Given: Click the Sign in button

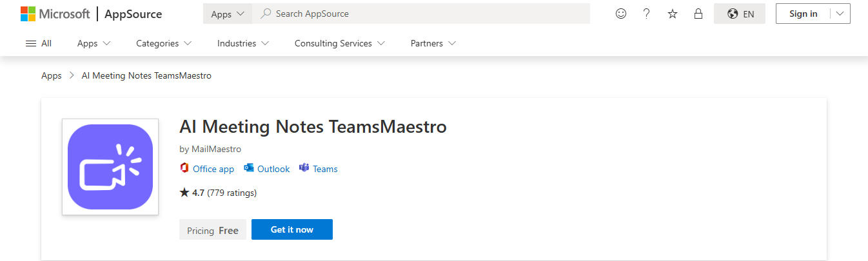Looking at the screenshot, I should pos(803,14).
